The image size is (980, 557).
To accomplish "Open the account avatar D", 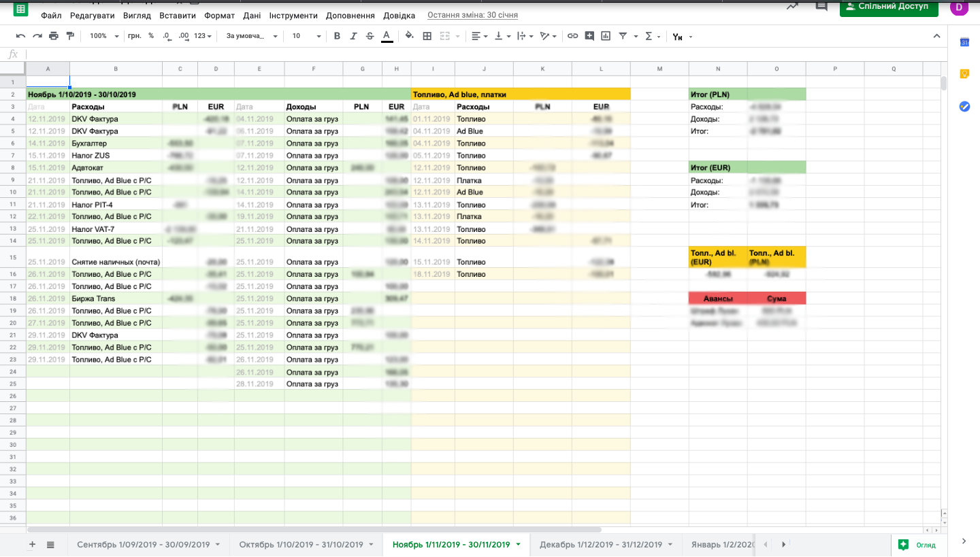I will tap(959, 7).
